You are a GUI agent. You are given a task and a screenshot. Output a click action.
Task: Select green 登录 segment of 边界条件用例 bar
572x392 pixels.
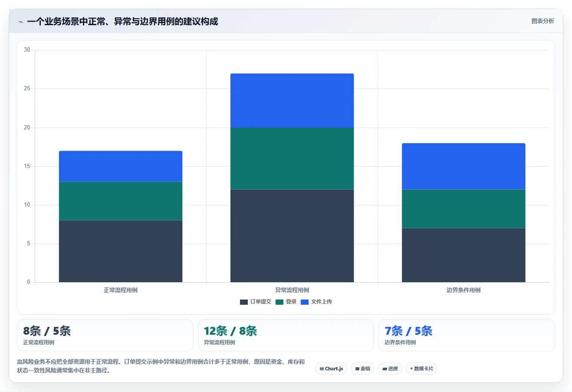click(464, 209)
